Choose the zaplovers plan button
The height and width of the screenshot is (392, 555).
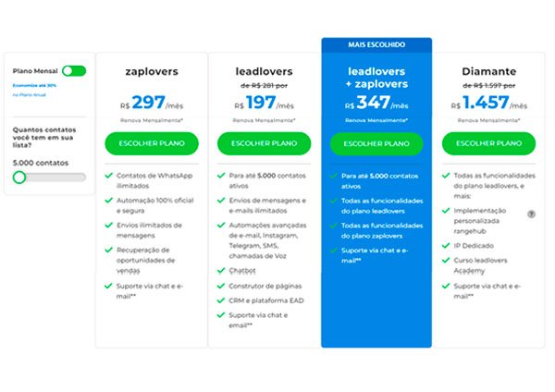152,143
